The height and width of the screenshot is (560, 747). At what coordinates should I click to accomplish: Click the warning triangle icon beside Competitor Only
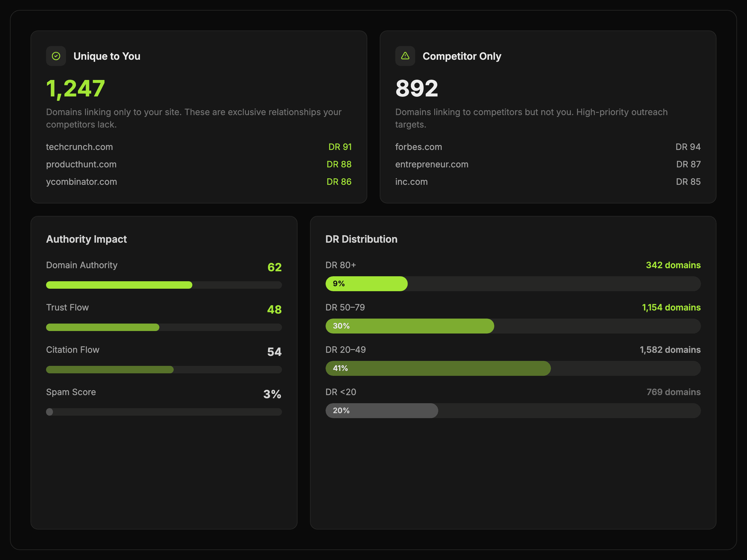coord(405,56)
